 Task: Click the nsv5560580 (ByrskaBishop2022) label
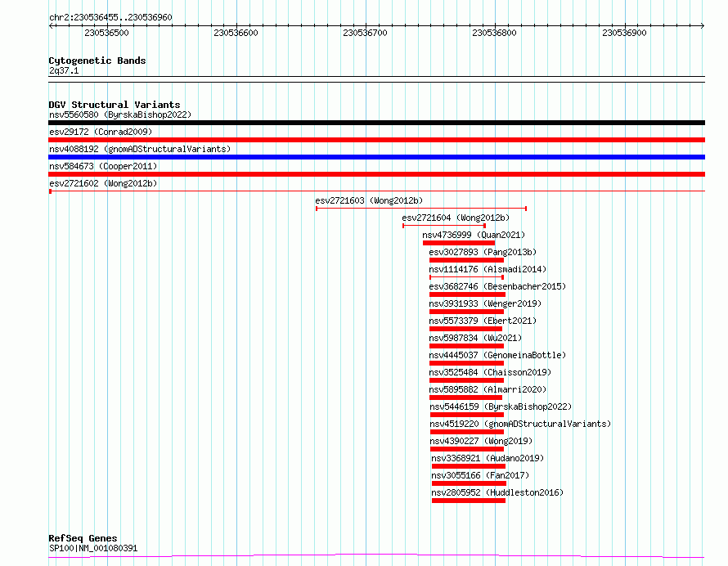point(120,115)
